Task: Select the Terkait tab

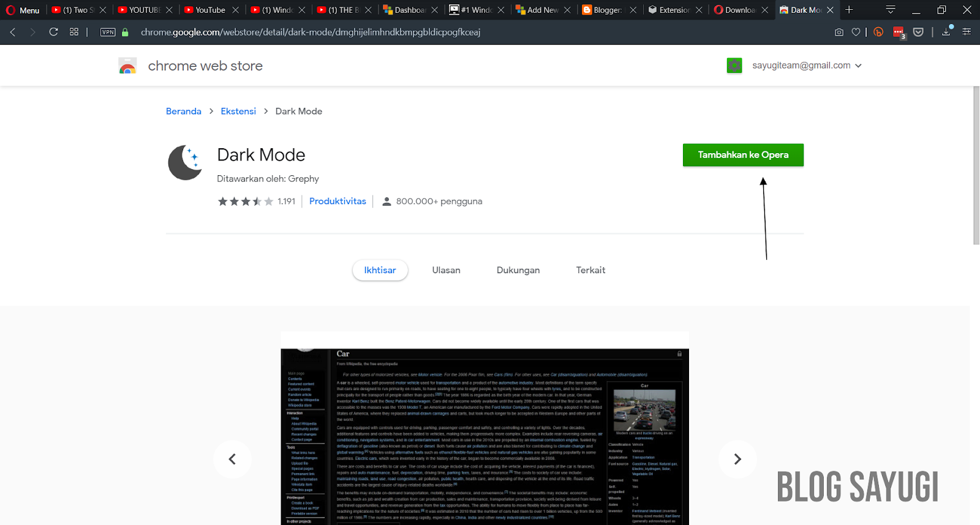Action: tap(590, 270)
